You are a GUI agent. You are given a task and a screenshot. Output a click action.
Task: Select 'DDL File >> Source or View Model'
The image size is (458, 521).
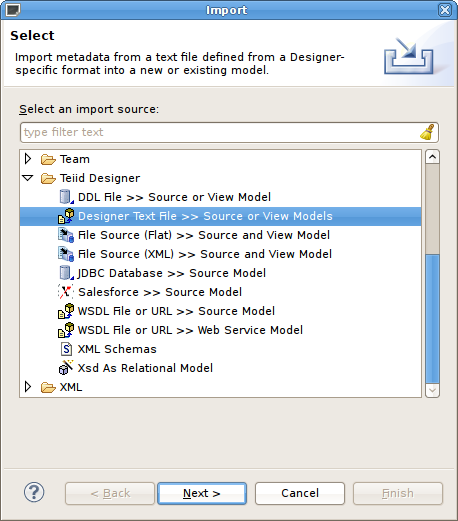(x=174, y=197)
